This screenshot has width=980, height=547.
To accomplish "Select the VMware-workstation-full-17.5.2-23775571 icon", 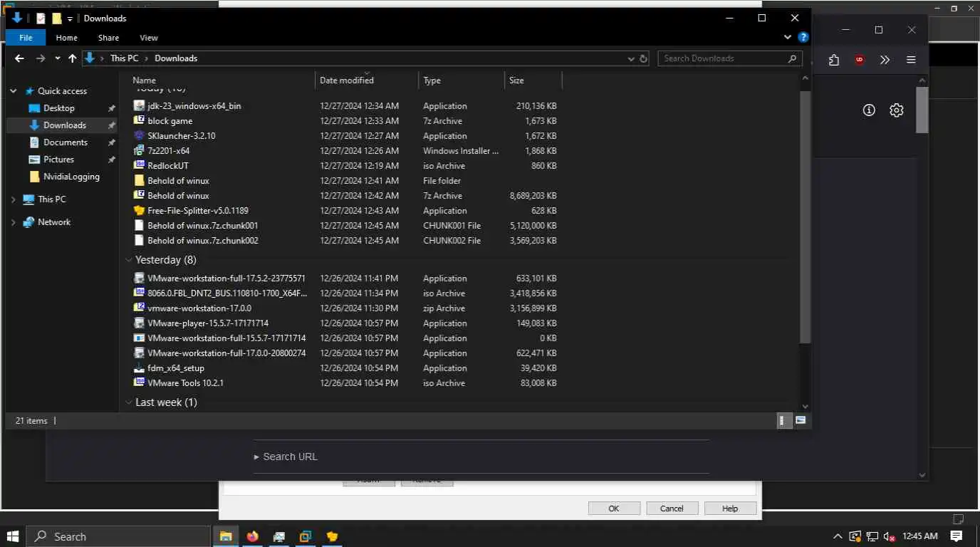I will click(140, 278).
